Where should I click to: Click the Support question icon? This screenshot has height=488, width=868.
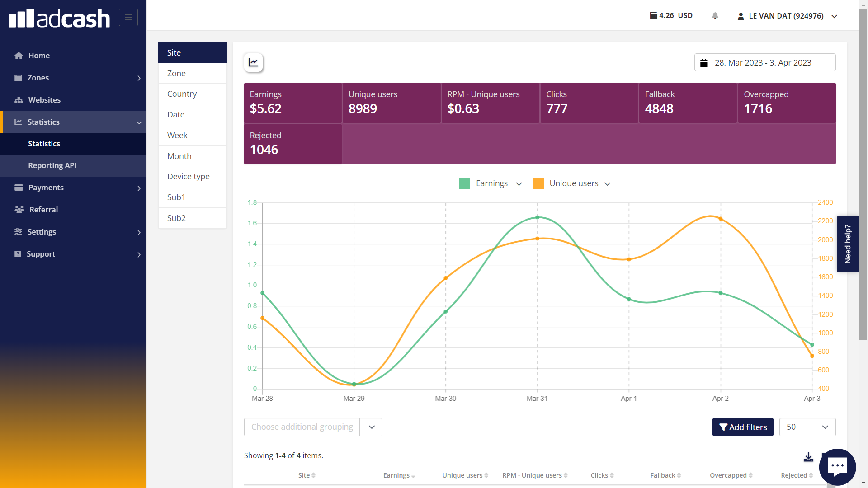(x=18, y=254)
